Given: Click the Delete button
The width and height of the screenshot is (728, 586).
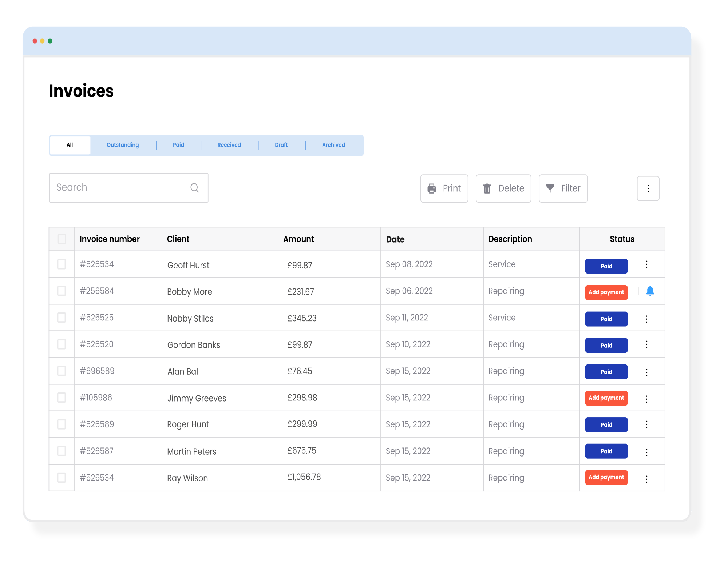Looking at the screenshot, I should (x=503, y=188).
